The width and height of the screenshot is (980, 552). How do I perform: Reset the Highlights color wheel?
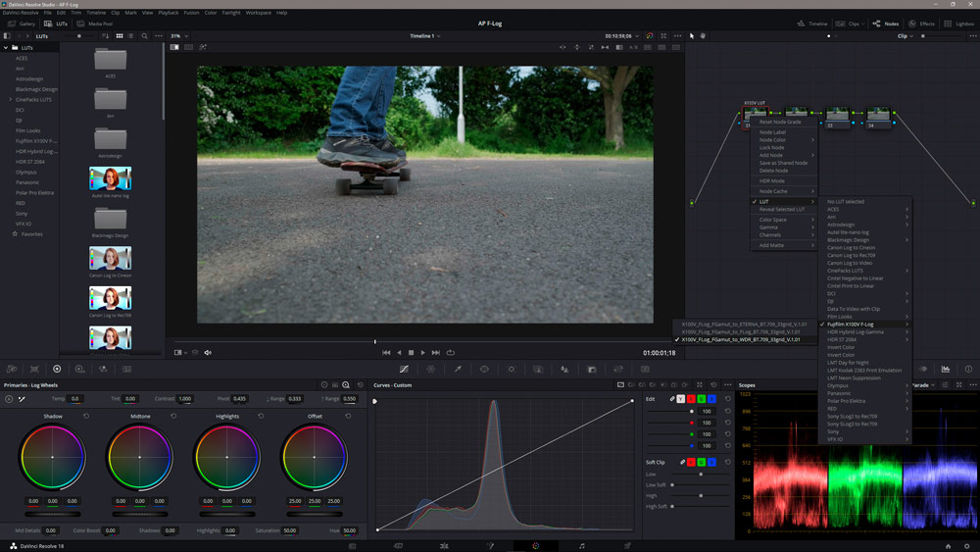pos(261,416)
